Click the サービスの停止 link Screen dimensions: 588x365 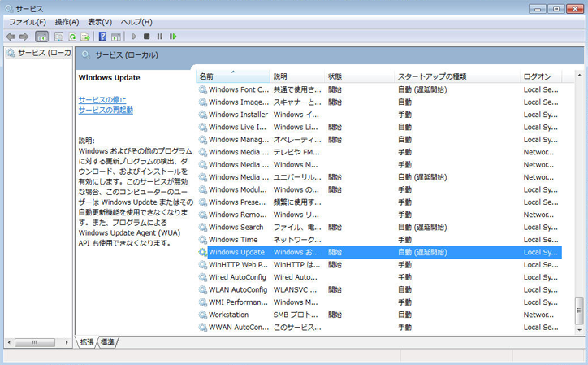click(x=102, y=100)
